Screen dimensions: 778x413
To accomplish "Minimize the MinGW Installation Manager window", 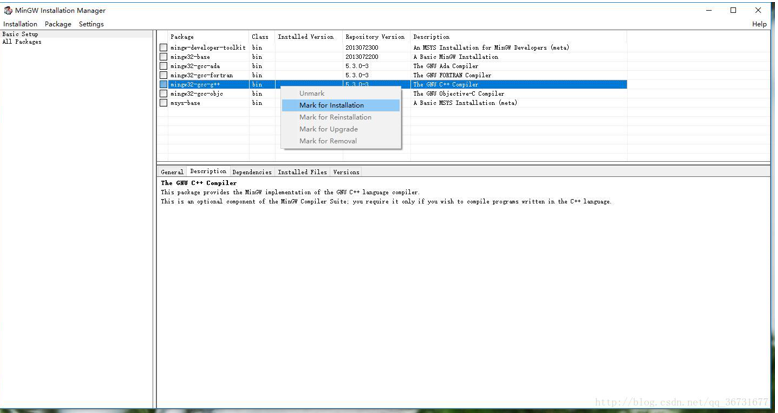I will [x=709, y=10].
